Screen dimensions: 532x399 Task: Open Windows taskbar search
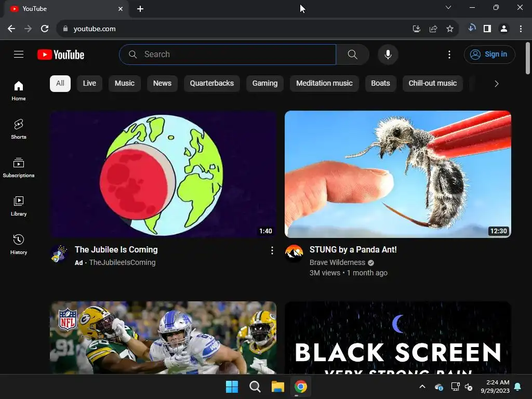pos(255,387)
